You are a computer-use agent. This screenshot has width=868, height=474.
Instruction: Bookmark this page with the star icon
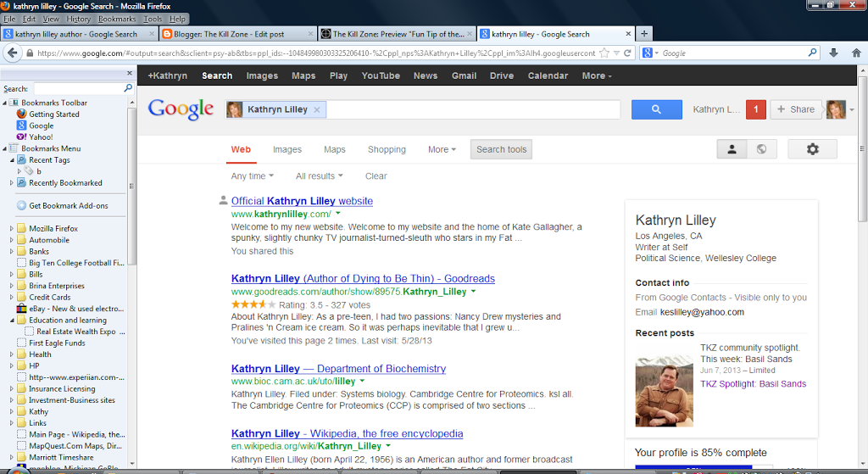point(604,53)
